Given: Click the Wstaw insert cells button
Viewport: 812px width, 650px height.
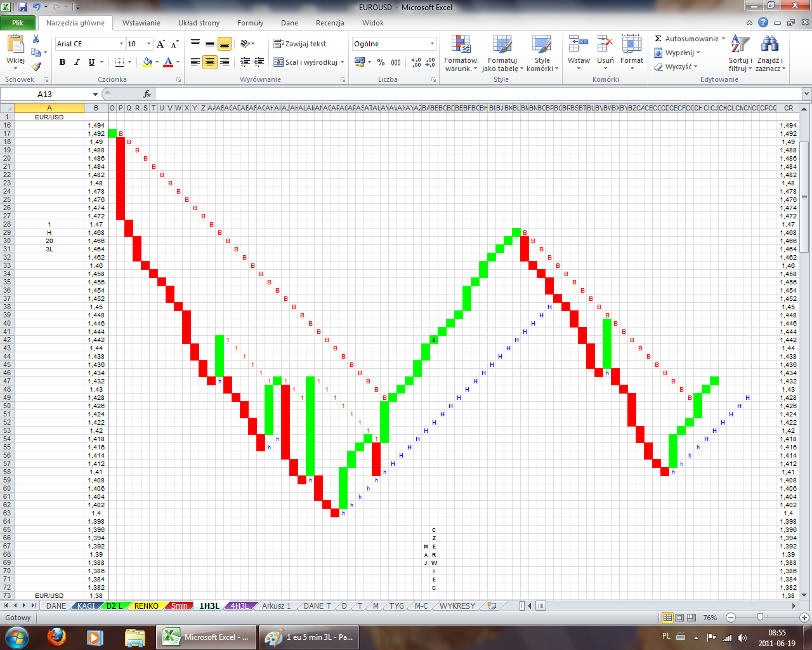Looking at the screenshot, I should pyautogui.click(x=579, y=53).
